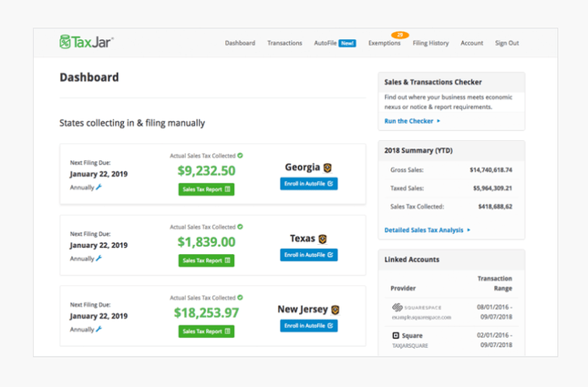Click green checkmark next to Texas tax collected

240,227
